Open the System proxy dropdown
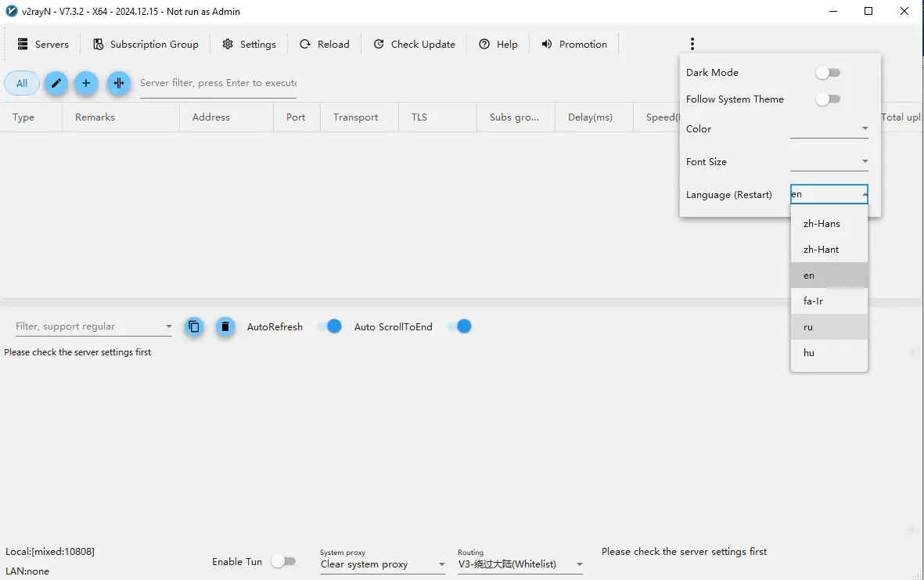Screen dimensions: 924x580 [383, 564]
